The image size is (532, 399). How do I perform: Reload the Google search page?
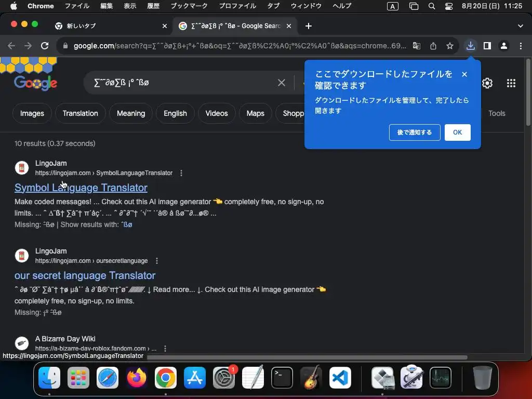pyautogui.click(x=45, y=46)
